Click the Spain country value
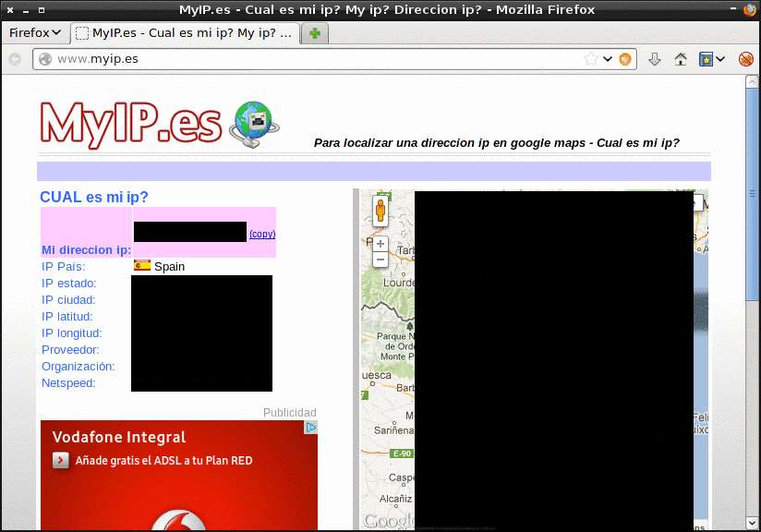 pos(169,267)
